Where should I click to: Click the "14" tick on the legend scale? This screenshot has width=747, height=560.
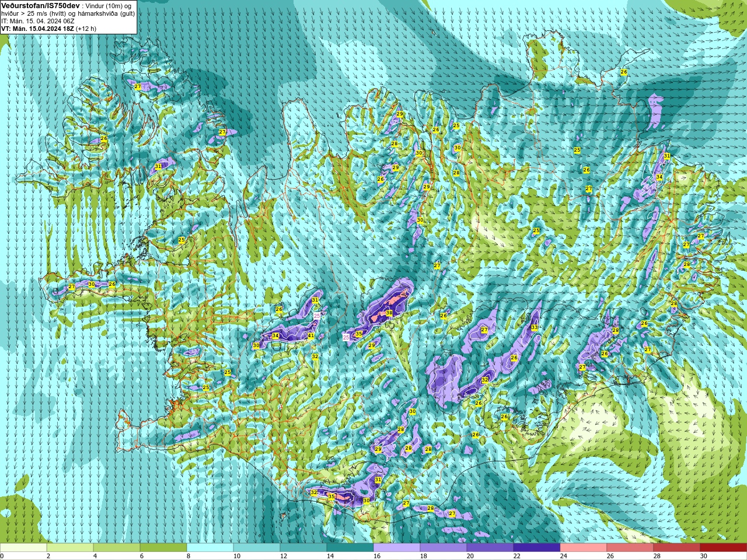(330, 556)
